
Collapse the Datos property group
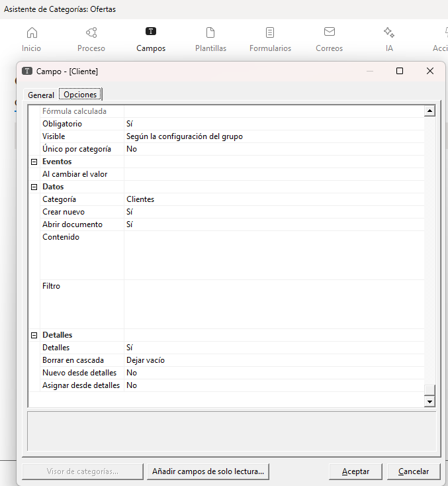(x=34, y=187)
